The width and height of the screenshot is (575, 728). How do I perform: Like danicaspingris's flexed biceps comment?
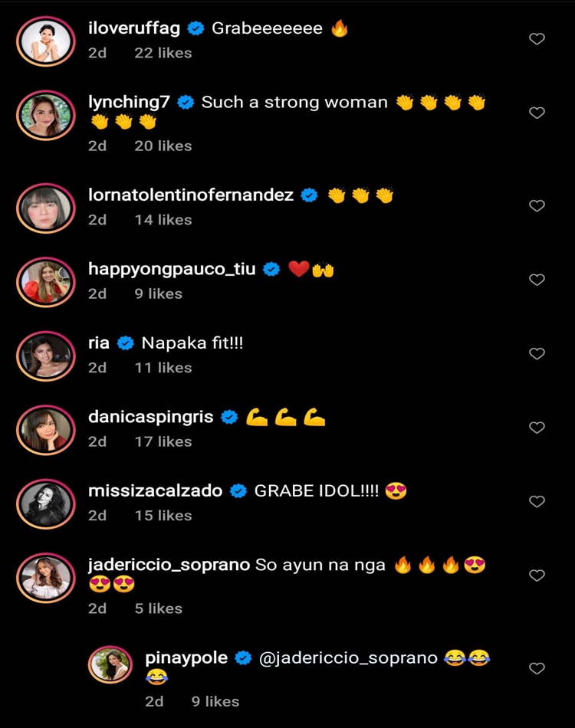pos(537,428)
